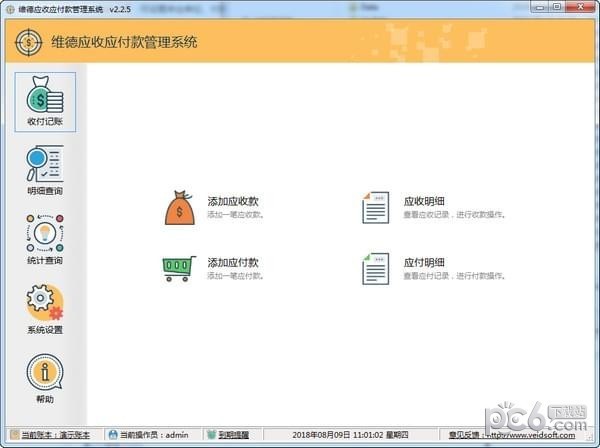Click the 应收明细 document icon
Viewport: 600px width, 448px height.
375,207
